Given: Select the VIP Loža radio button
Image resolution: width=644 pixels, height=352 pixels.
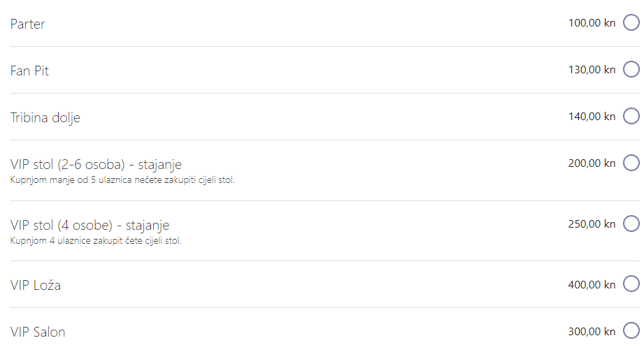Looking at the screenshot, I should coord(631,284).
